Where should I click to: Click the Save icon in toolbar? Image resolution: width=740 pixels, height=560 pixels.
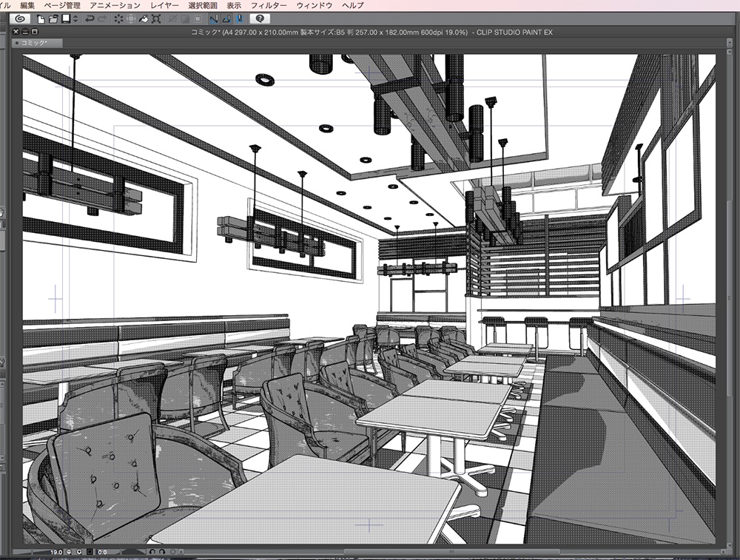[66, 19]
